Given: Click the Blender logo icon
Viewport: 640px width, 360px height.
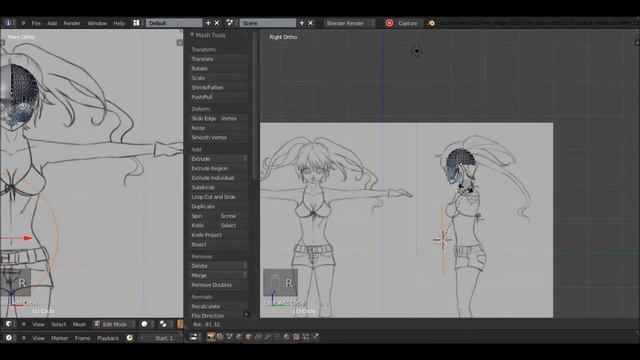Looking at the screenshot, I should 431,23.
